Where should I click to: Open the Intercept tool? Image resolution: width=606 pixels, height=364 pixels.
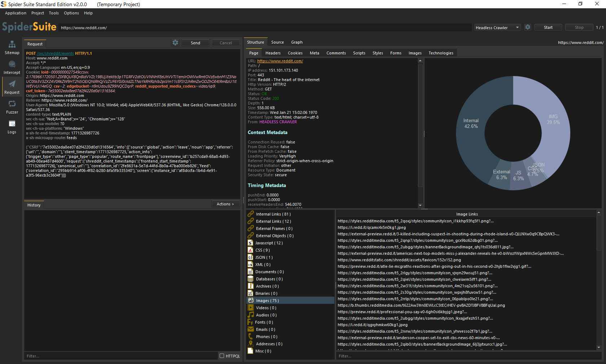(12, 67)
